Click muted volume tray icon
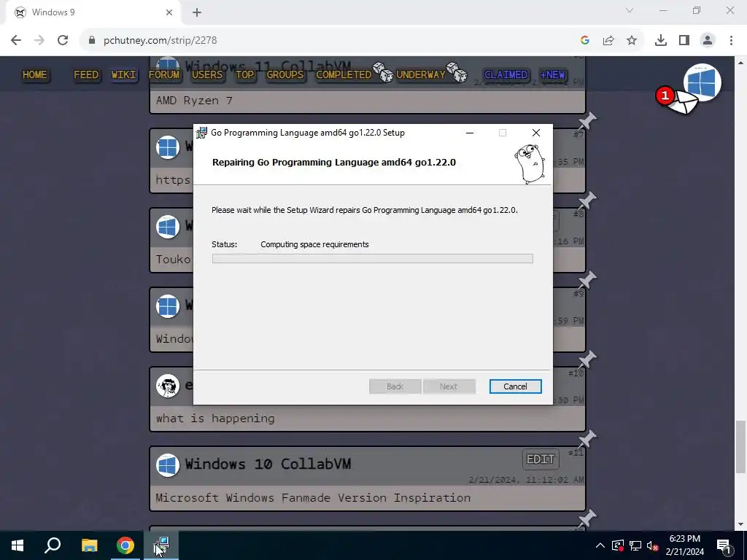The image size is (747, 560). click(x=653, y=545)
